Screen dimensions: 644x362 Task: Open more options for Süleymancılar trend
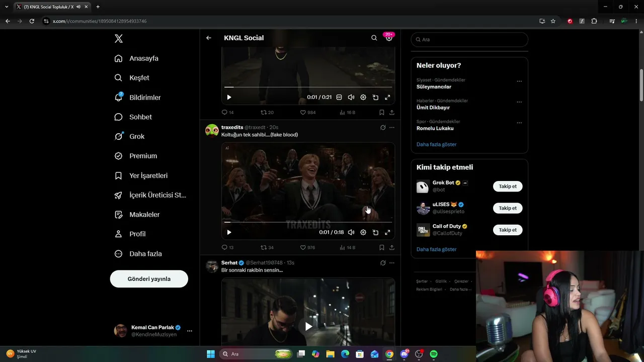tap(519, 81)
